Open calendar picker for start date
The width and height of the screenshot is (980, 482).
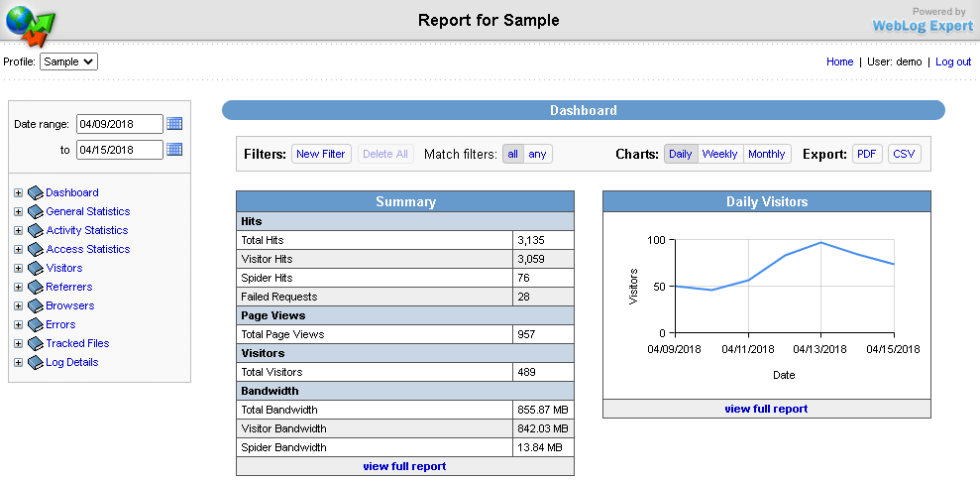click(x=174, y=124)
